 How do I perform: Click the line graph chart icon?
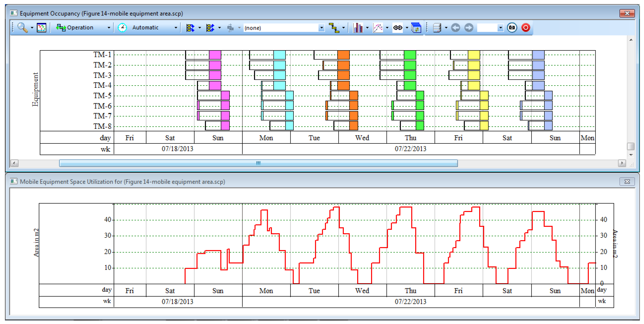click(x=378, y=27)
